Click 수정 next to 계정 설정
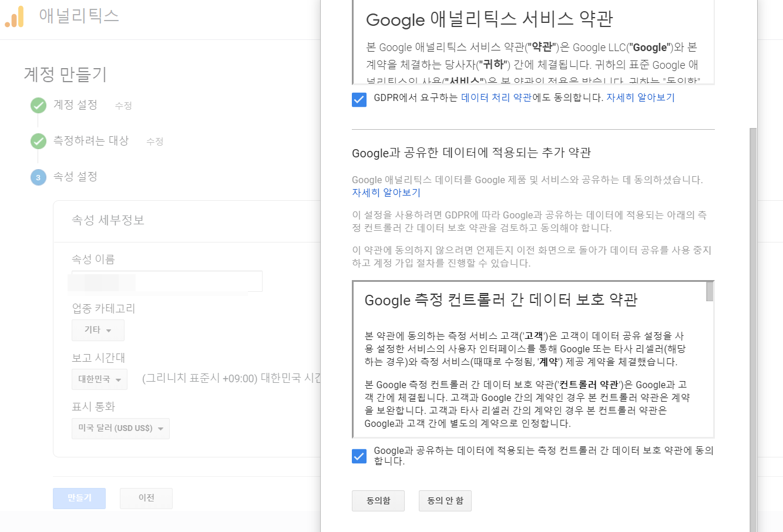The height and width of the screenshot is (532, 783). 123,106
